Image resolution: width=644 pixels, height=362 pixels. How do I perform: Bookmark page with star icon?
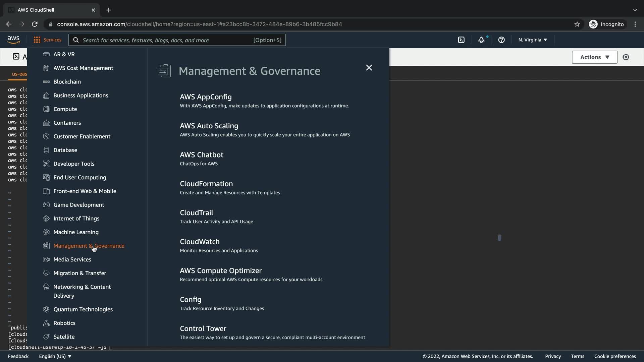(x=577, y=24)
